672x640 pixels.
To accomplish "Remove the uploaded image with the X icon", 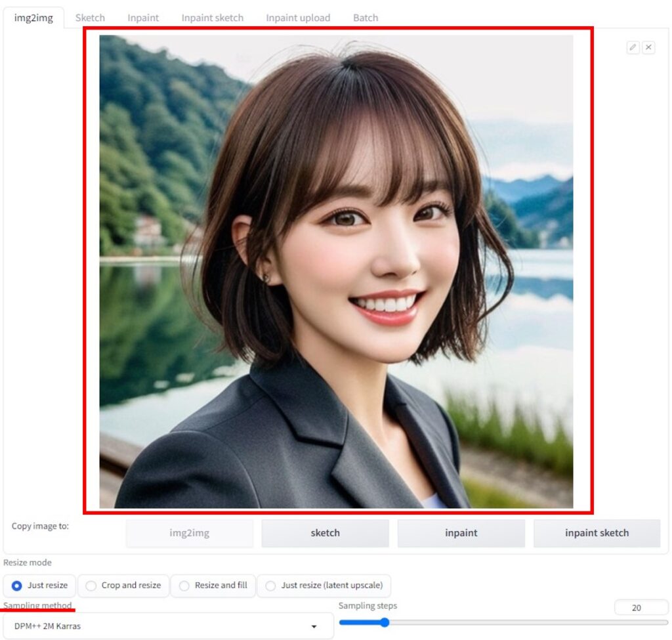I will (648, 47).
